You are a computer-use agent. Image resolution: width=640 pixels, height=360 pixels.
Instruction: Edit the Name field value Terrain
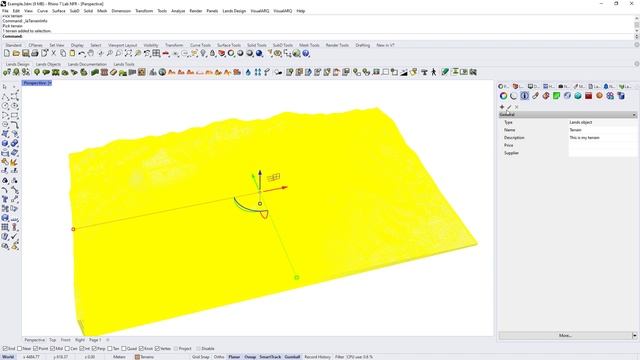pyautogui.click(x=602, y=130)
